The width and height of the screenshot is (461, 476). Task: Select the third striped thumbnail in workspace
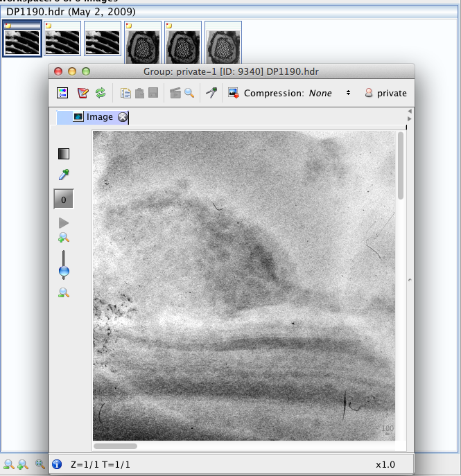coord(103,39)
